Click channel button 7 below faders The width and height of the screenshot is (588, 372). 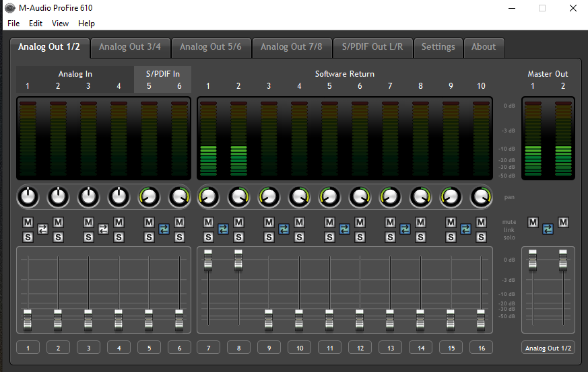point(209,348)
